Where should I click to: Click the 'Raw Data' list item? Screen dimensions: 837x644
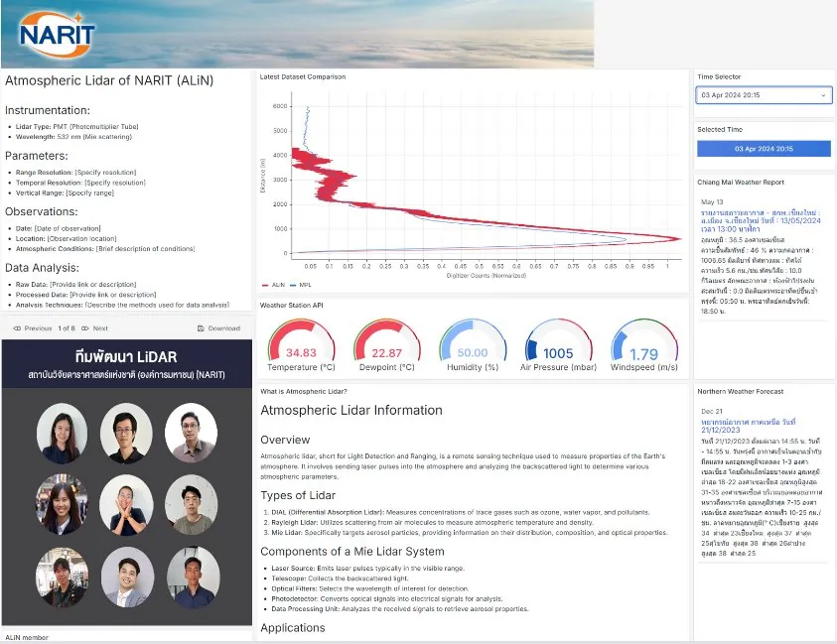coord(75,285)
